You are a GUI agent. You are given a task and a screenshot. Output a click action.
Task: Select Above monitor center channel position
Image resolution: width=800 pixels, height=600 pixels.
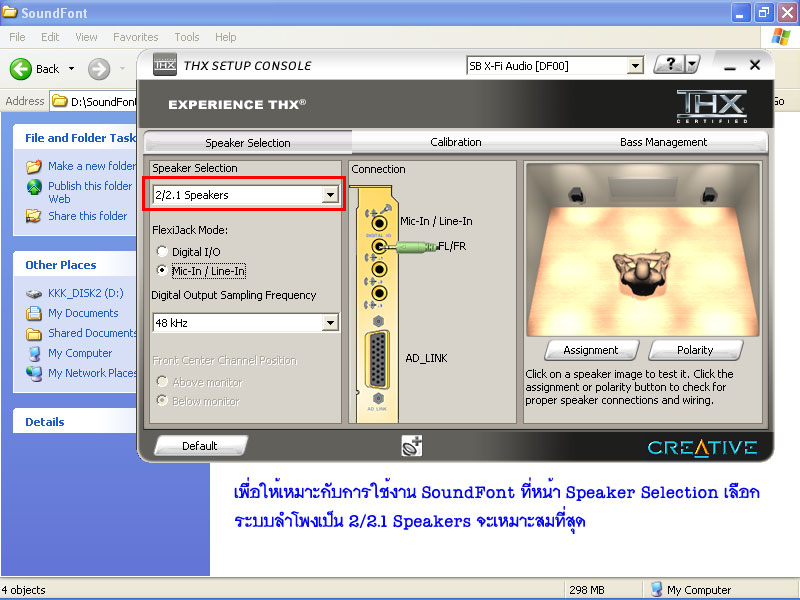(162, 382)
